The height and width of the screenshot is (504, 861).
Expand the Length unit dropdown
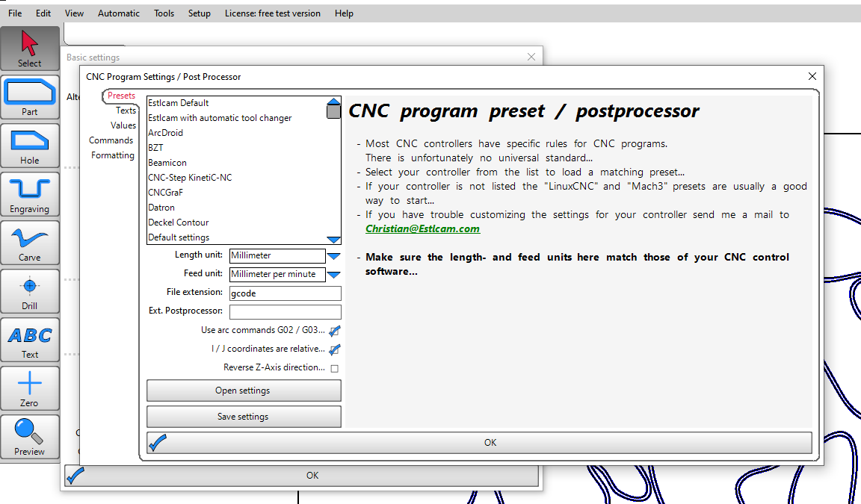pyautogui.click(x=333, y=256)
